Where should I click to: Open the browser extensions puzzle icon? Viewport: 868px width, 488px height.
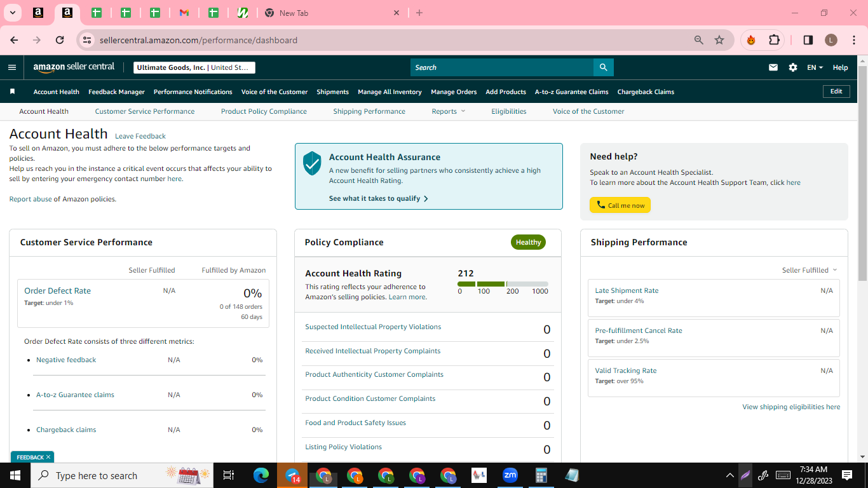click(774, 40)
